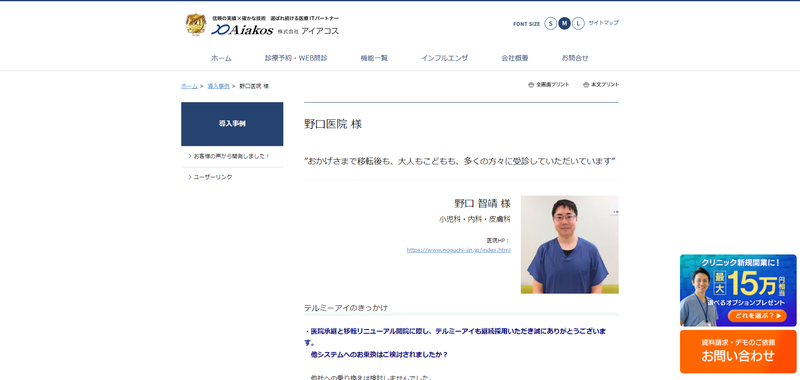This screenshot has height=380, width=800.
Task: Open 会社概要 menu item
Action: coord(515,58)
